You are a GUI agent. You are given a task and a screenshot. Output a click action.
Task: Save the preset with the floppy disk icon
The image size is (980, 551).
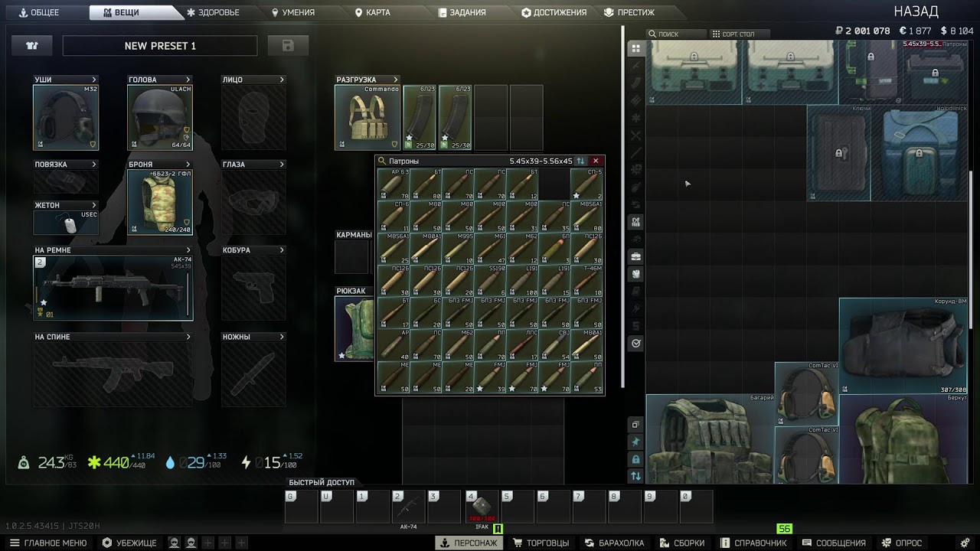[x=288, y=45]
